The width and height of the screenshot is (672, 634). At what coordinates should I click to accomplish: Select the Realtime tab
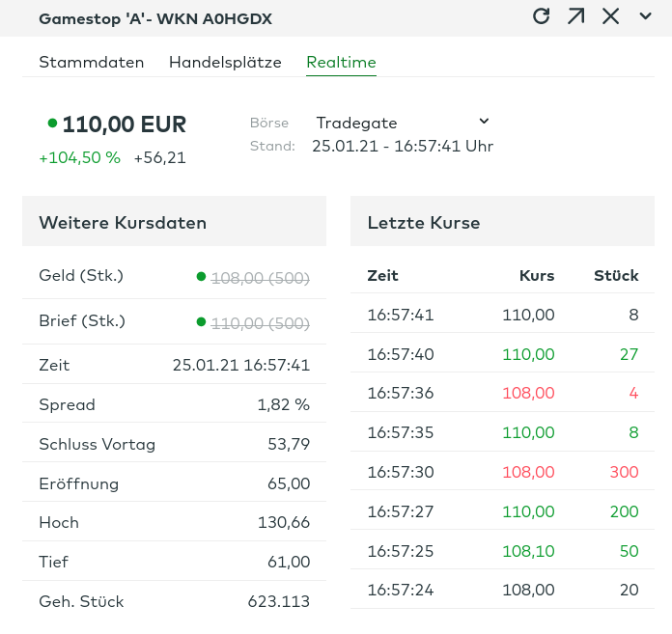[341, 63]
